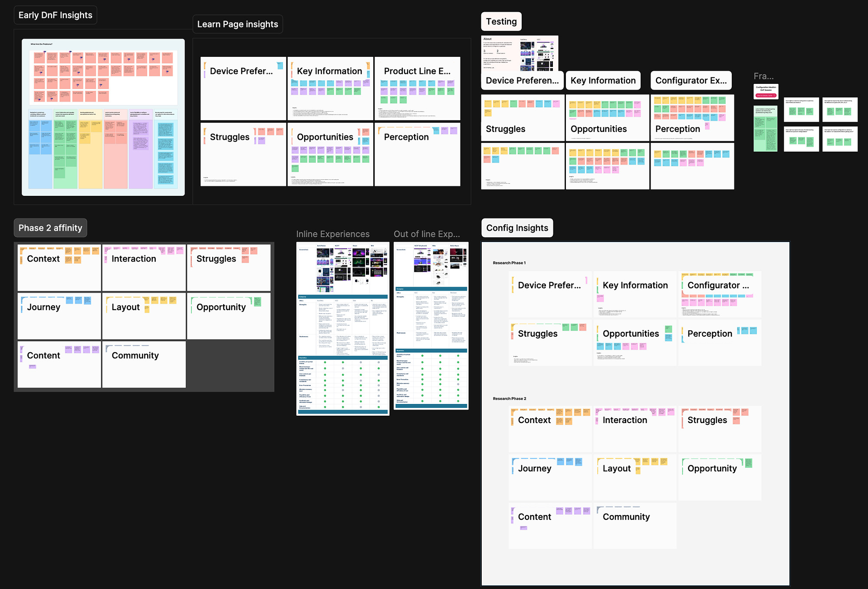Select Community frame in Config Insights
The width and height of the screenshot is (868, 589).
pos(635,526)
